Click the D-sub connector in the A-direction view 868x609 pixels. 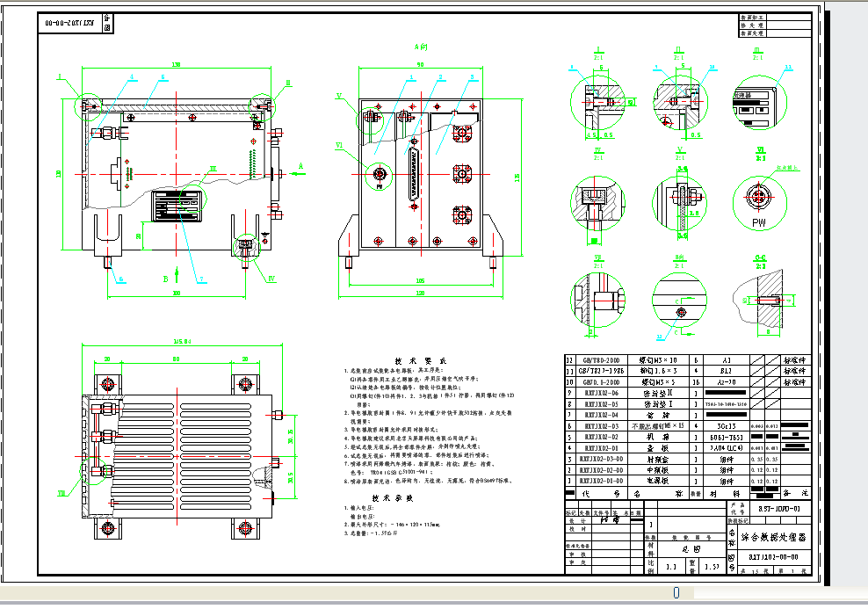(413, 177)
